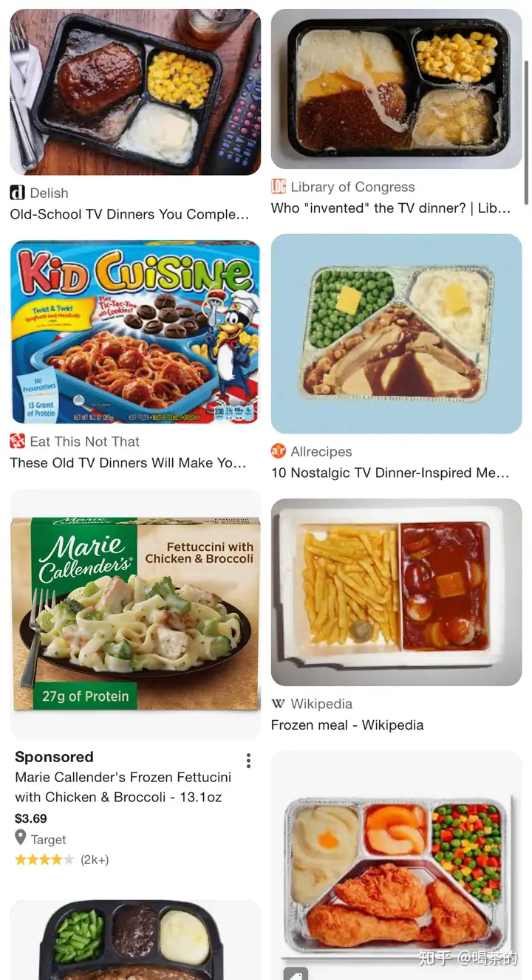Viewport: 532px width, 980px height.
Task: Tap the Target location pin icon
Action: (21, 838)
